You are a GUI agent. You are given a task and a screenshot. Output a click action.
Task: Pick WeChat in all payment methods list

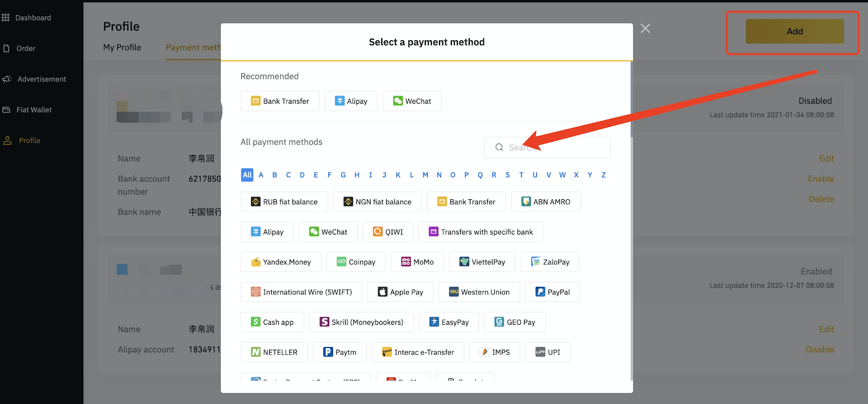coord(328,232)
